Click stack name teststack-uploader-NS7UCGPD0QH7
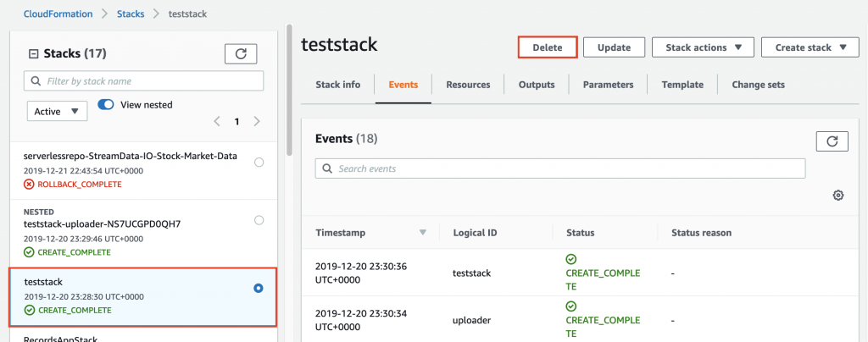 103,224
